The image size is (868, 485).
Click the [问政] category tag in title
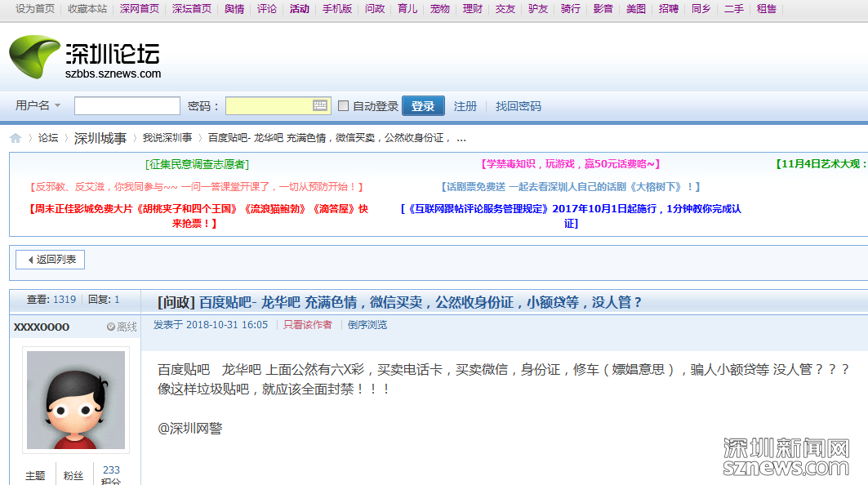[x=176, y=302]
